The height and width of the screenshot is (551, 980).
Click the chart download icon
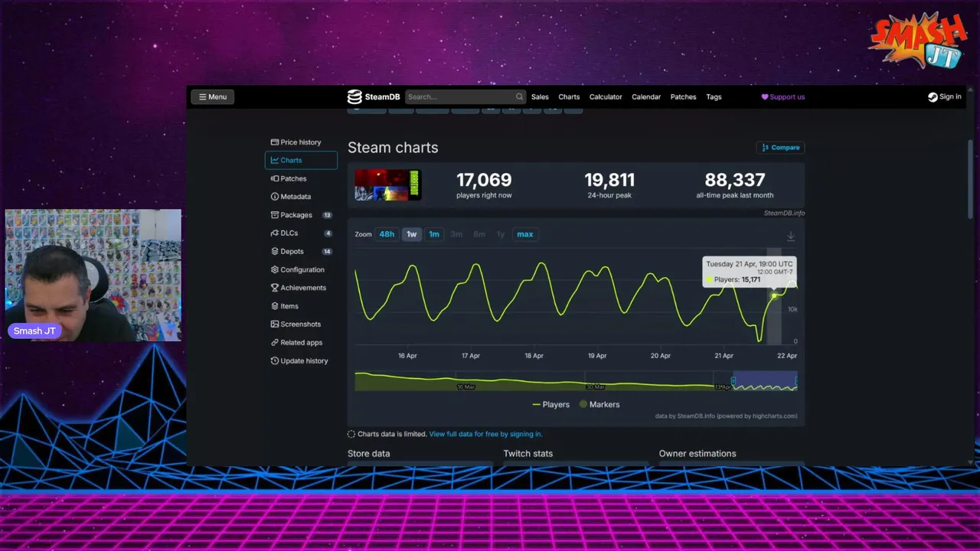click(x=791, y=236)
